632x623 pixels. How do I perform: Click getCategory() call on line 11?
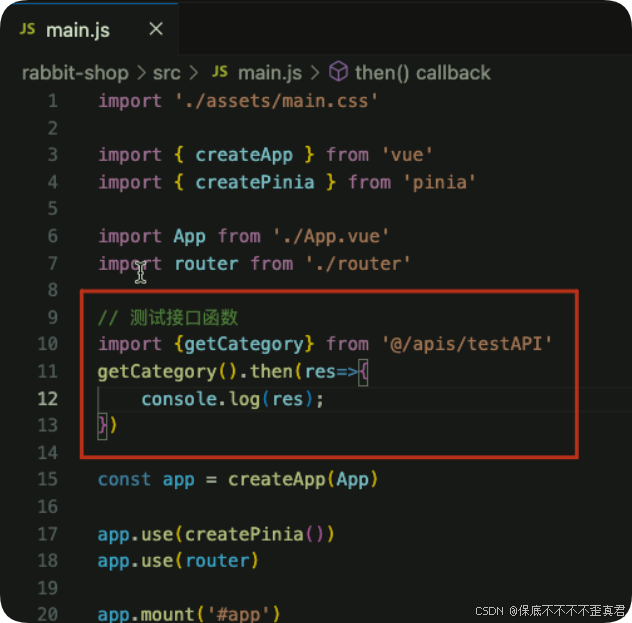click(x=167, y=372)
